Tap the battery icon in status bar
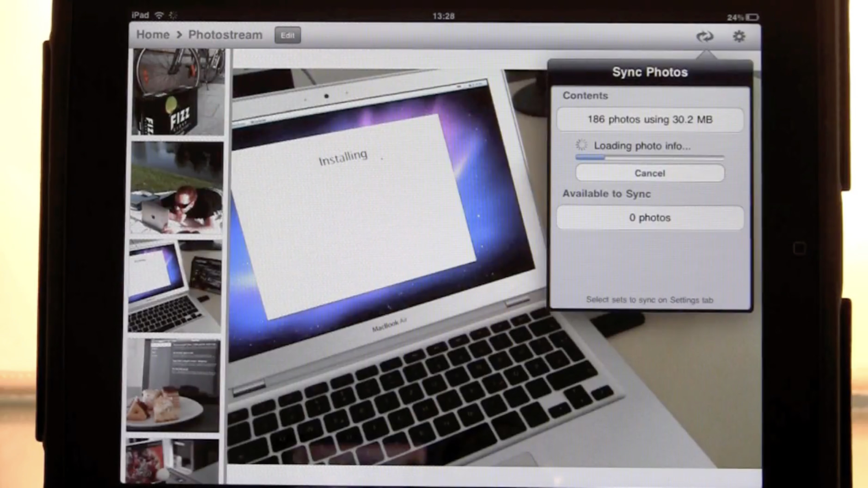868x488 pixels. [x=752, y=17]
